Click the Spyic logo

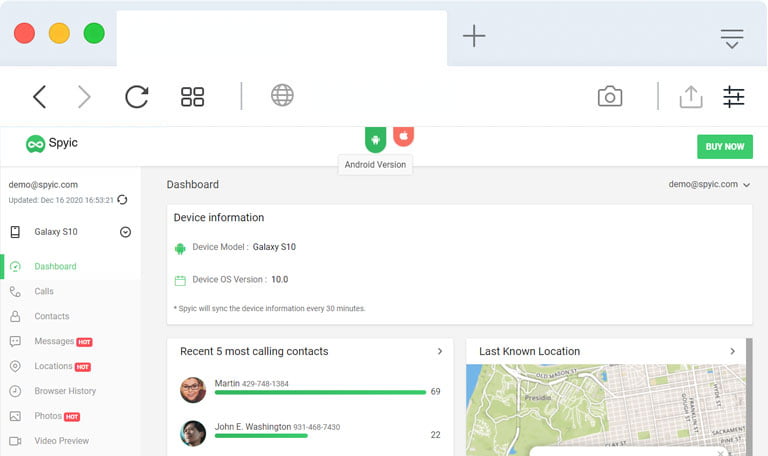click(52, 144)
